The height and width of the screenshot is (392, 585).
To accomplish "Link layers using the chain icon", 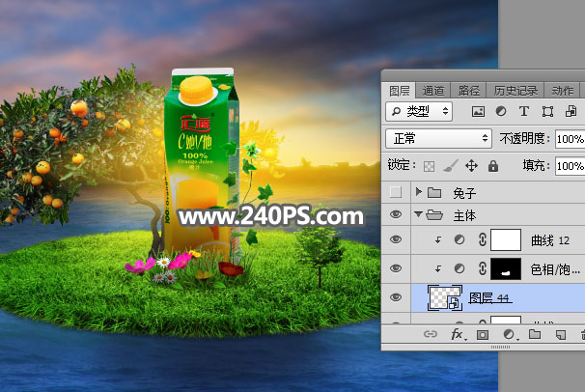I will click(432, 335).
